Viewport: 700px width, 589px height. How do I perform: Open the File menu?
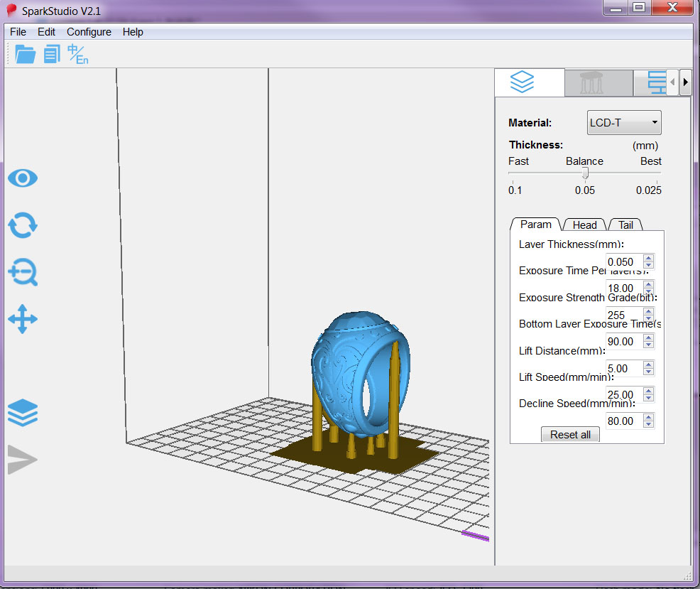[x=18, y=32]
